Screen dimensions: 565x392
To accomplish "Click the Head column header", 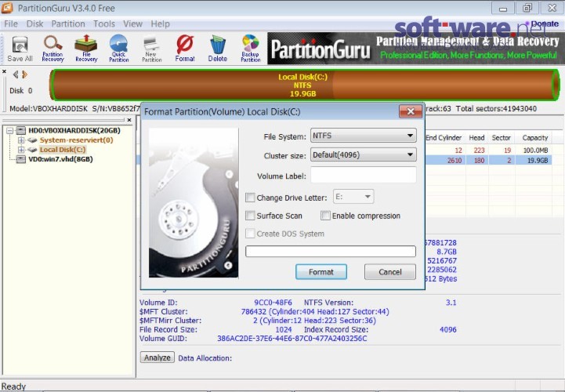I will coord(476,138).
